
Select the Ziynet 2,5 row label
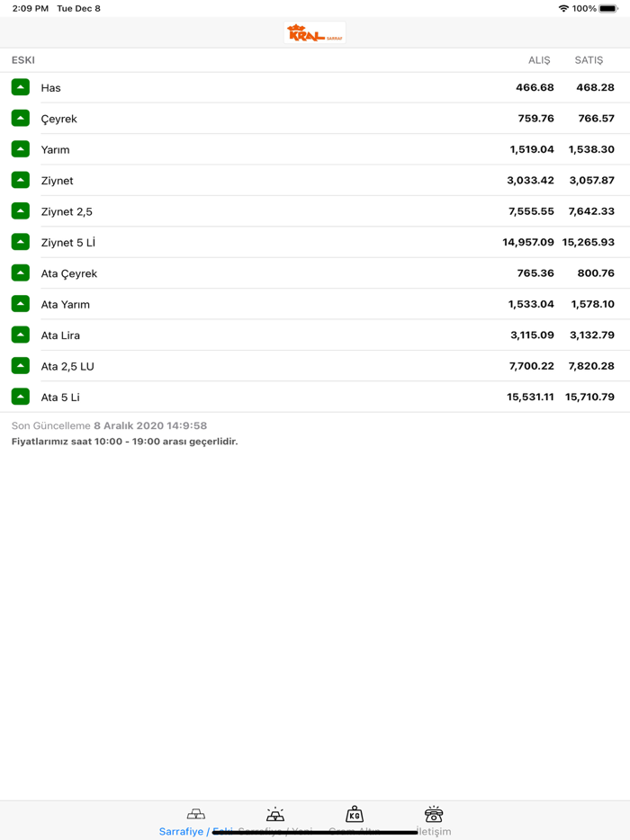pos(67,211)
